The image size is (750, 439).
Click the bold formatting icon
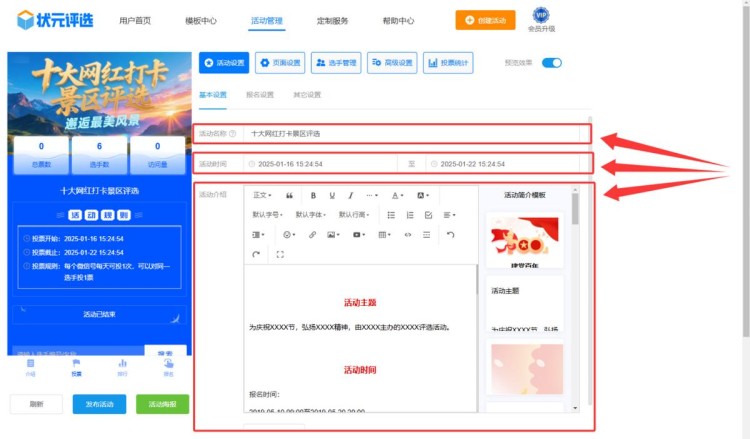313,195
